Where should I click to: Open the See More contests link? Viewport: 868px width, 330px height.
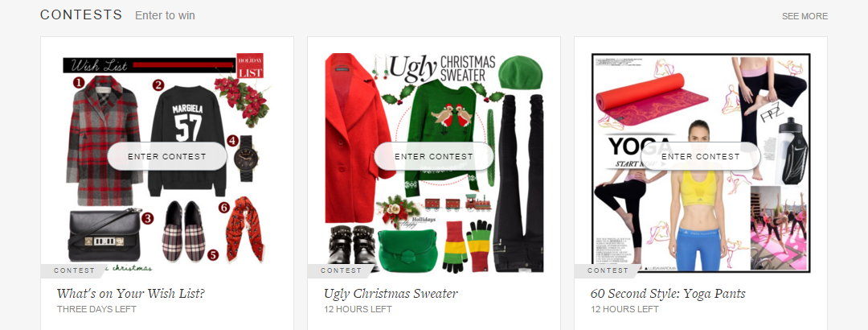click(x=805, y=17)
